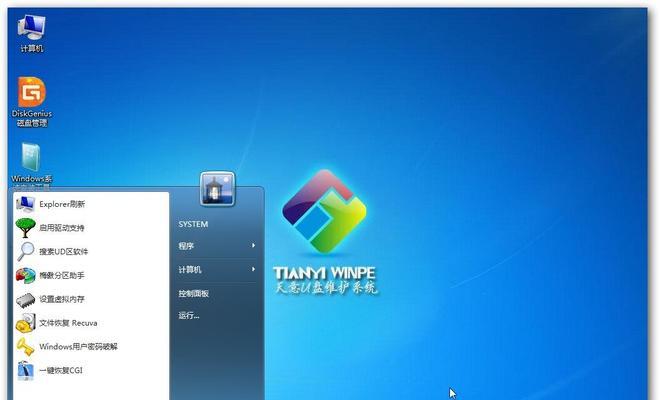Run Explorer刷新 from the start menu
The width and height of the screenshot is (660, 400).
click(91, 204)
